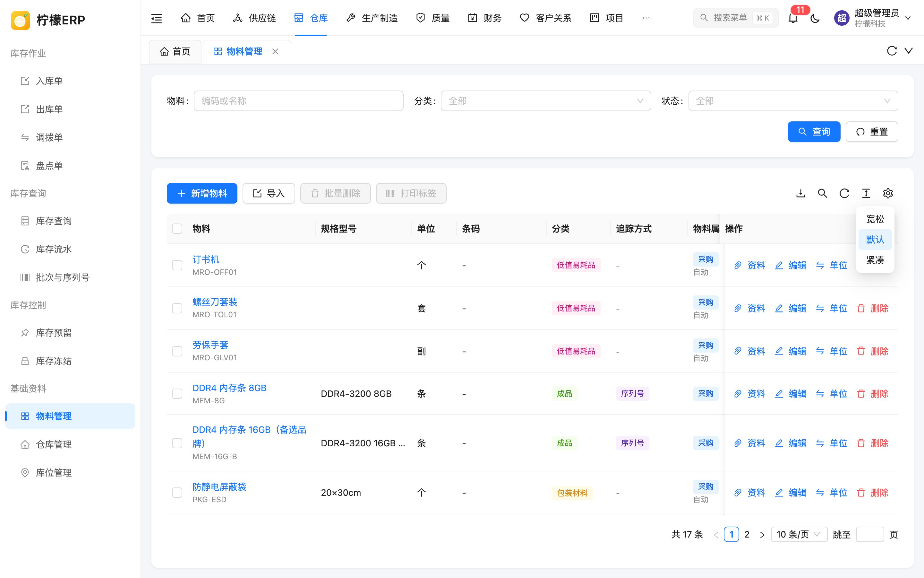Click the table search magnifier icon
Image resolution: width=924 pixels, height=578 pixels.
coord(822,193)
